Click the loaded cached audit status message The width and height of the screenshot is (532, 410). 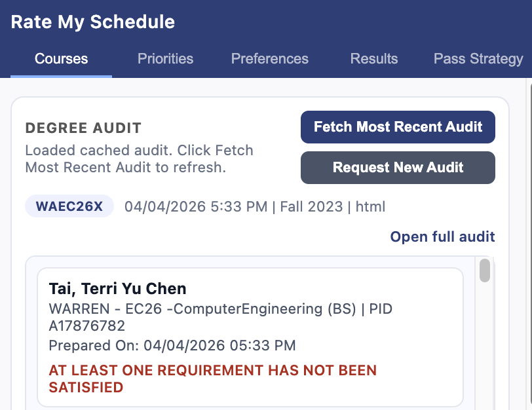[x=139, y=158]
